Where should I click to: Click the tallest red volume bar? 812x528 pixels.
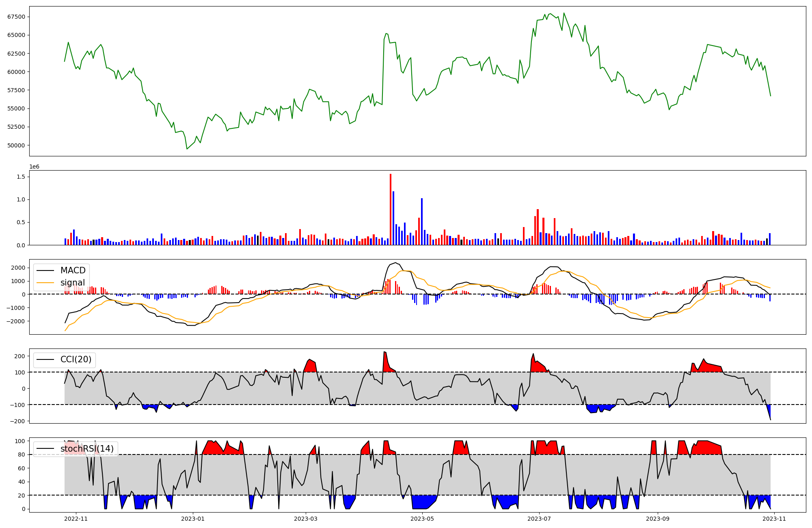[x=391, y=209]
